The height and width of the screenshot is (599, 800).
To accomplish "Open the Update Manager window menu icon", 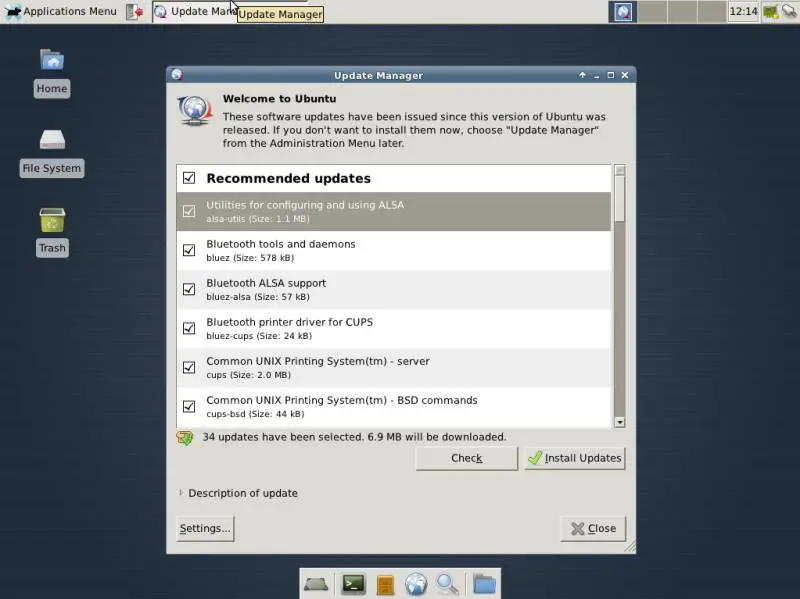I will pyautogui.click(x=177, y=75).
